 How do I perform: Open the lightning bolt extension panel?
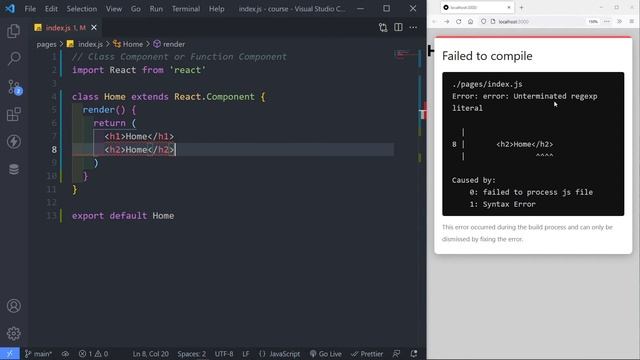[13, 142]
